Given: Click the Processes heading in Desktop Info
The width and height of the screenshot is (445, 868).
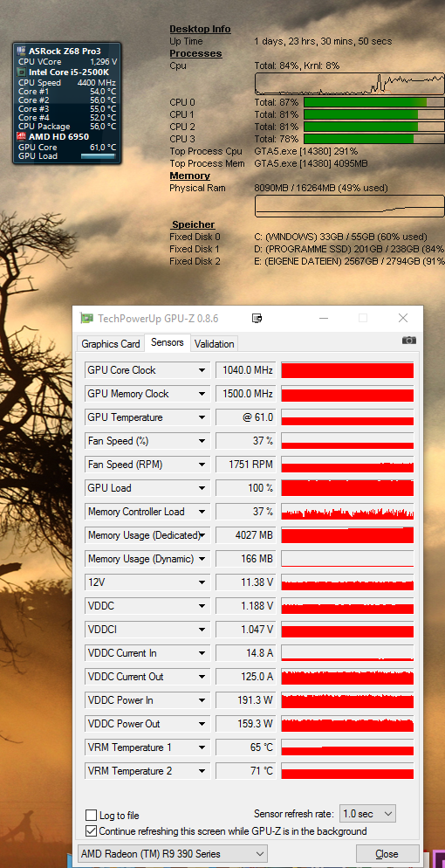Looking at the screenshot, I should [195, 53].
